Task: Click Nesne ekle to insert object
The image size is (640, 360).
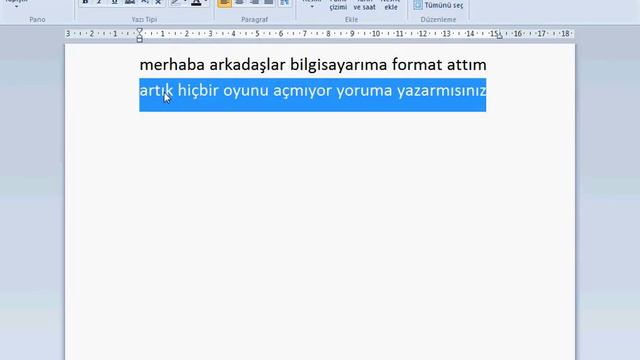Action: (391, 5)
